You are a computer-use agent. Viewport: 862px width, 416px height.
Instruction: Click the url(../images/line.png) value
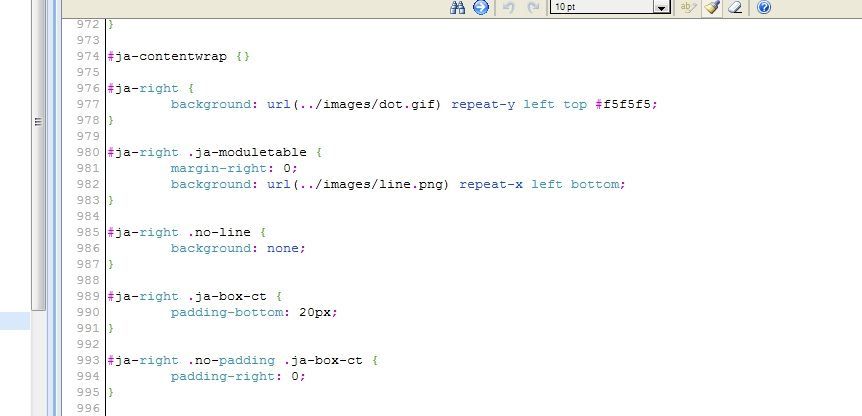tap(358, 184)
